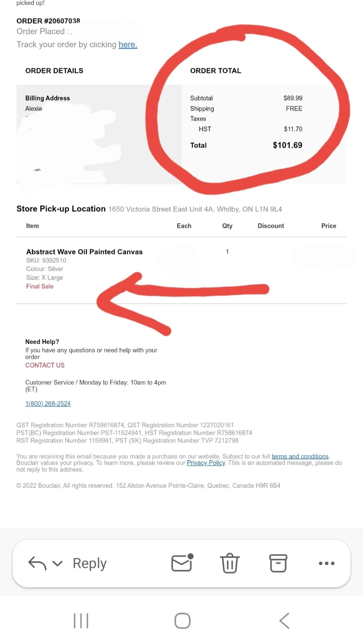Viewport: 363px width, 644px height.
Task: Tap the order Total amount $101.69
Action: click(x=287, y=145)
